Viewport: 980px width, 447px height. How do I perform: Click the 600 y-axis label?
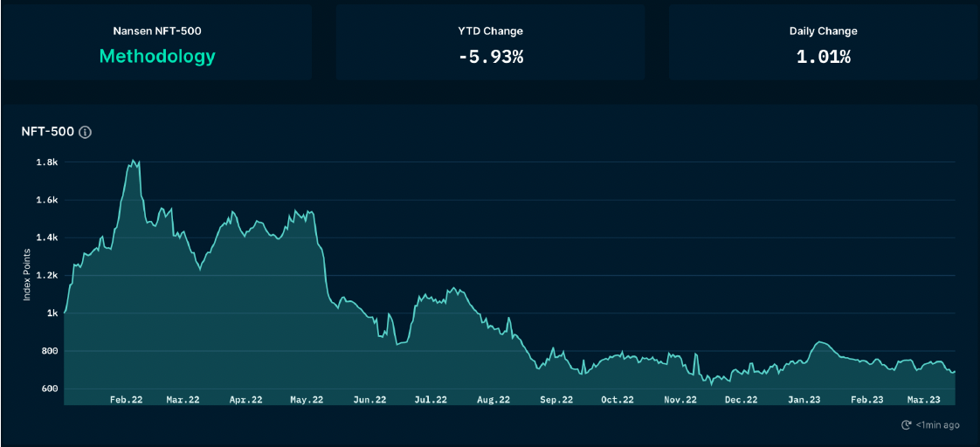pos(49,389)
